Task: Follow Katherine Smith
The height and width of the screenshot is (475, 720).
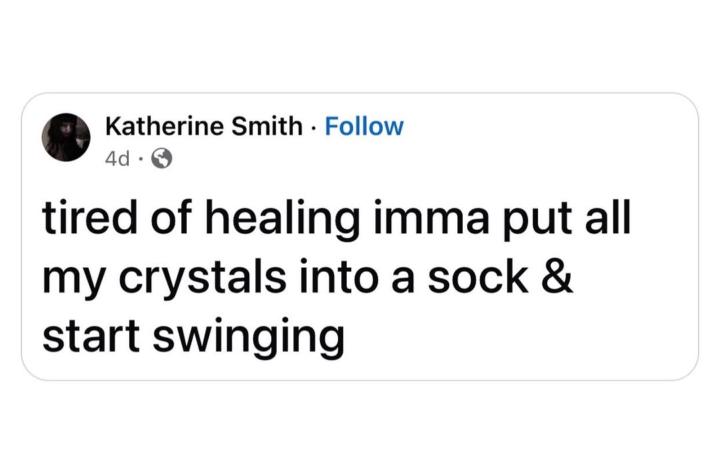Action: 364,126
